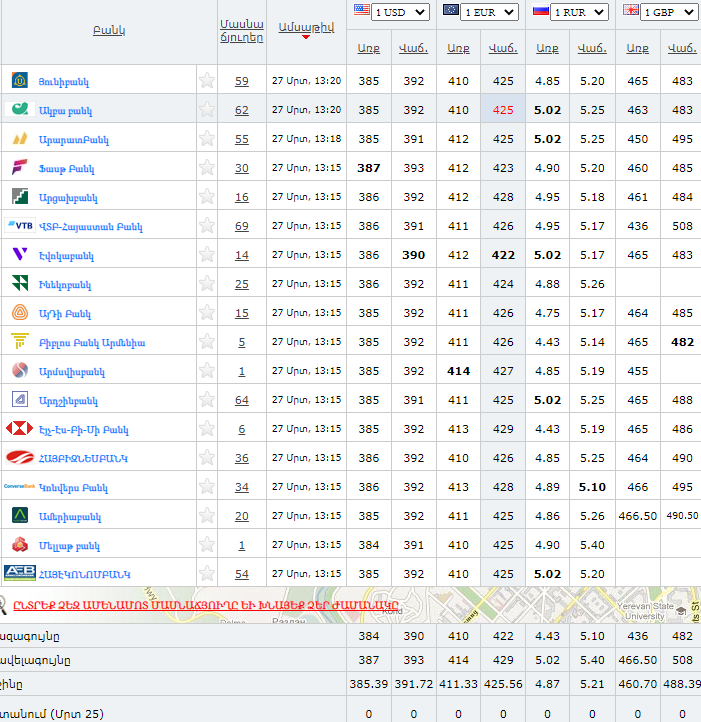
Task: Open the 1 USD currency dropdown
Action: coord(400,12)
